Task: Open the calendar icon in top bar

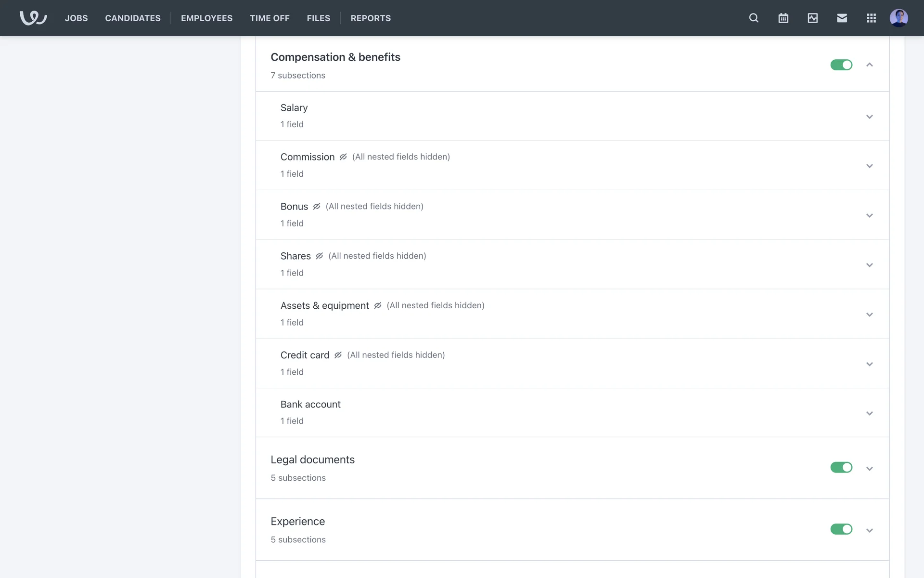Action: point(783,18)
